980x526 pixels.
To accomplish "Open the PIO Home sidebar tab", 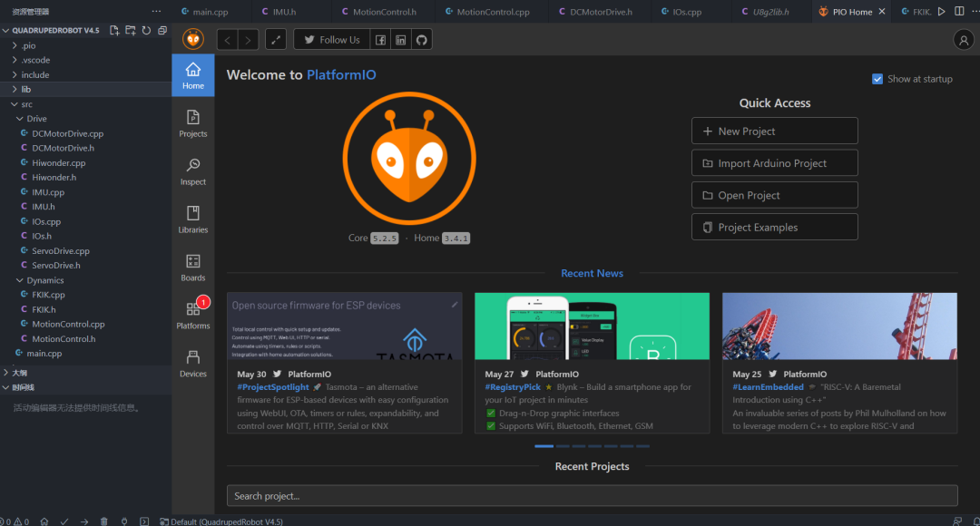I will coord(193,75).
